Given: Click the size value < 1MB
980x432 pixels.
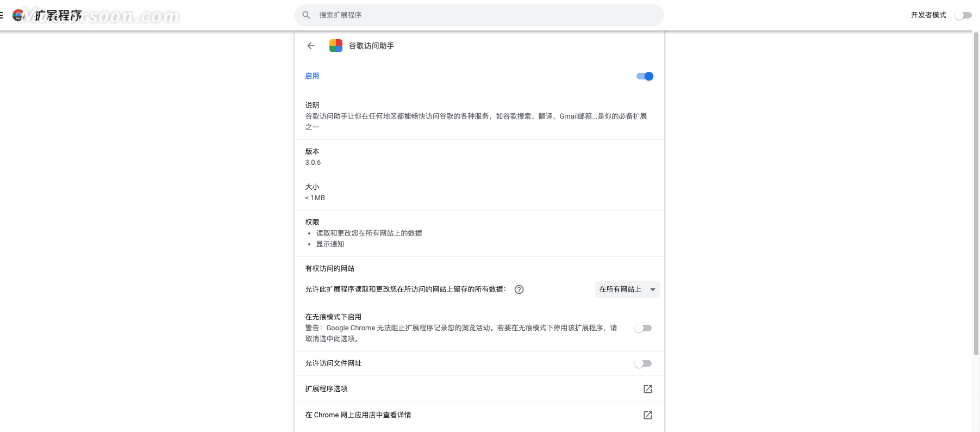Looking at the screenshot, I should coord(315,198).
